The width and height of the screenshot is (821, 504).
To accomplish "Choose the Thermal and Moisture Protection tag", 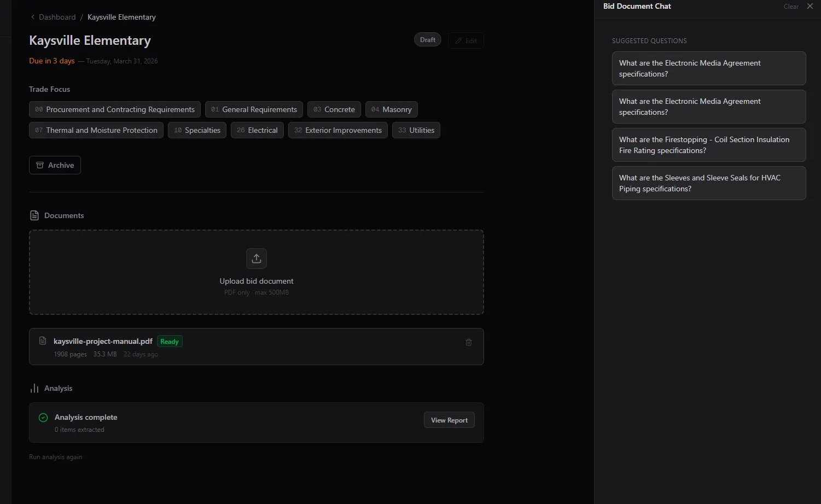I will [x=96, y=130].
